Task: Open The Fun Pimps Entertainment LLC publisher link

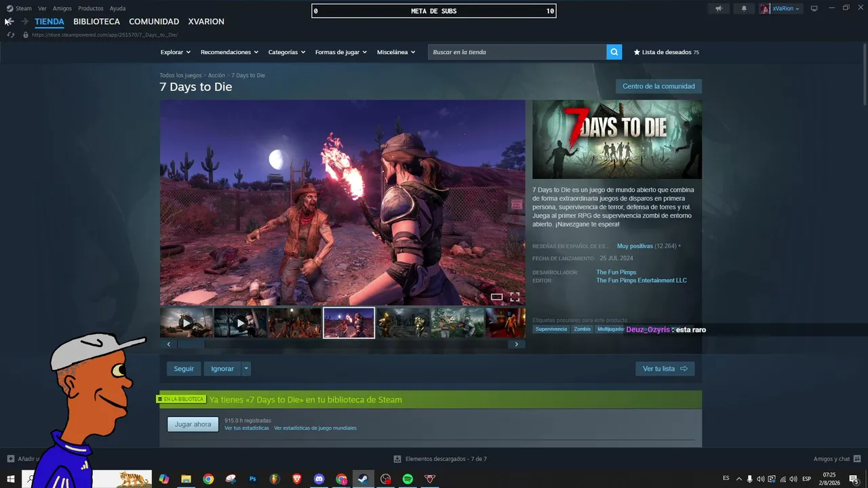Action: click(x=642, y=281)
